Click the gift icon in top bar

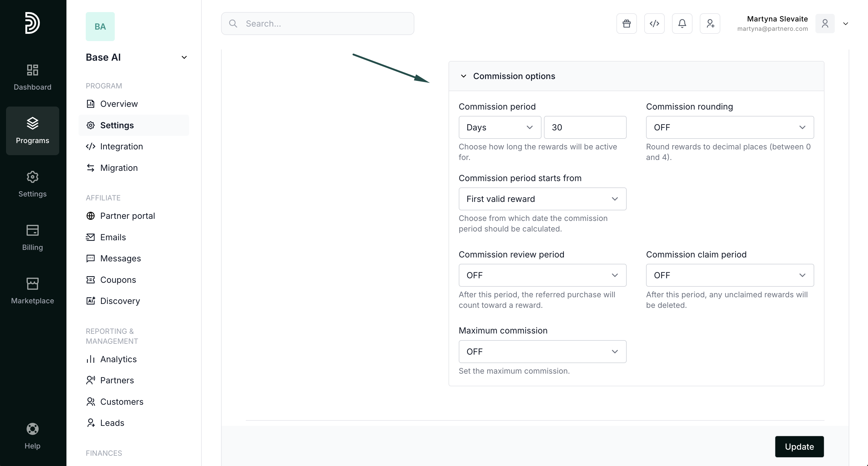(626, 24)
